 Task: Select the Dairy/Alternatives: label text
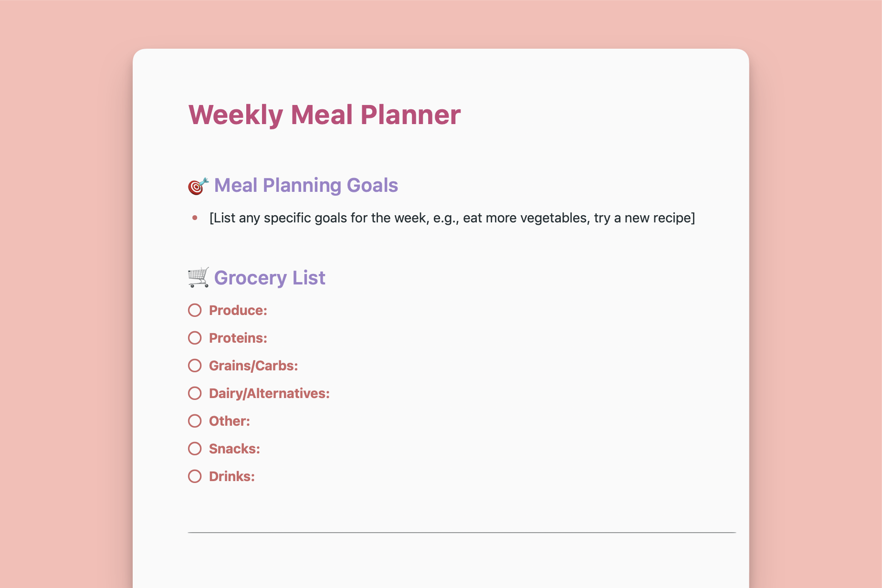click(x=269, y=393)
